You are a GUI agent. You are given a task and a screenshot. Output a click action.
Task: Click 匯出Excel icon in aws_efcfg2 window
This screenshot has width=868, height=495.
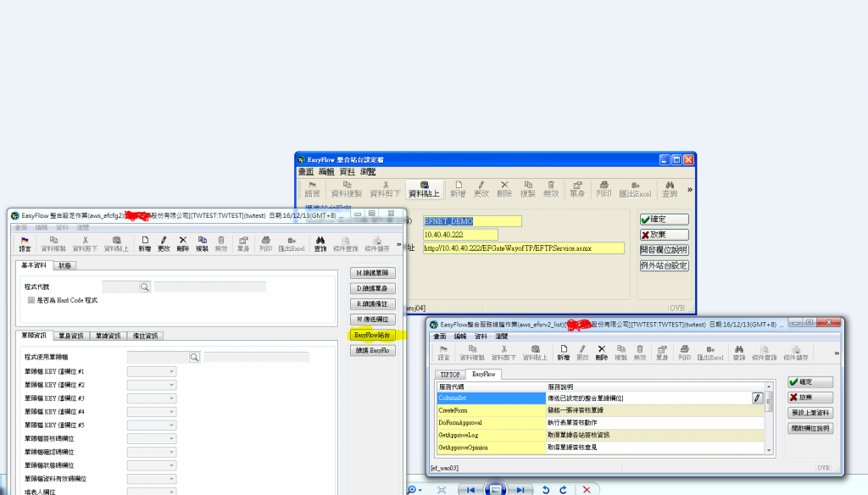pos(292,243)
